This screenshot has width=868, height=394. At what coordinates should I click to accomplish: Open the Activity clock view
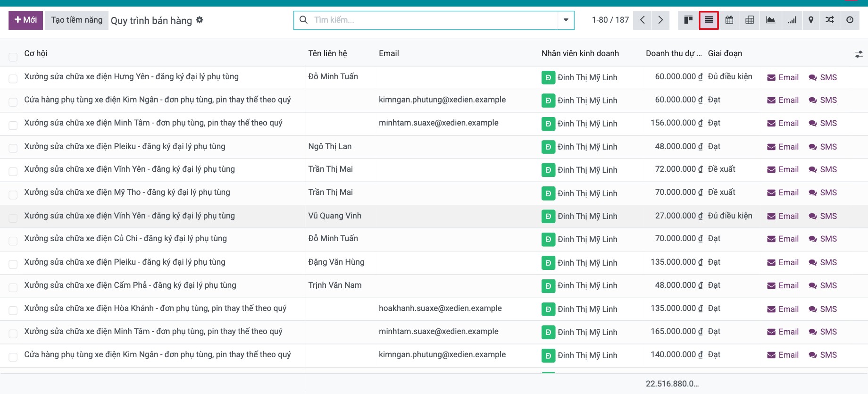pyautogui.click(x=850, y=20)
